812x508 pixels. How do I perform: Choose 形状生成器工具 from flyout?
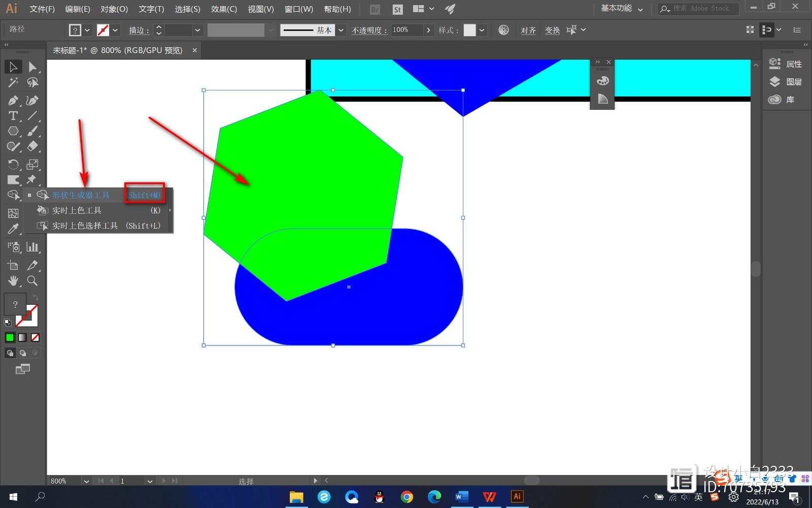pos(98,195)
